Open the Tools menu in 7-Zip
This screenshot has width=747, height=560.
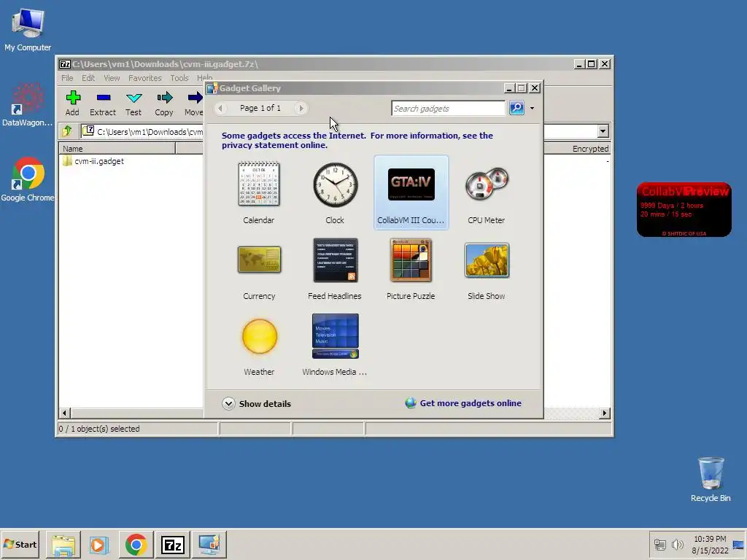click(179, 77)
